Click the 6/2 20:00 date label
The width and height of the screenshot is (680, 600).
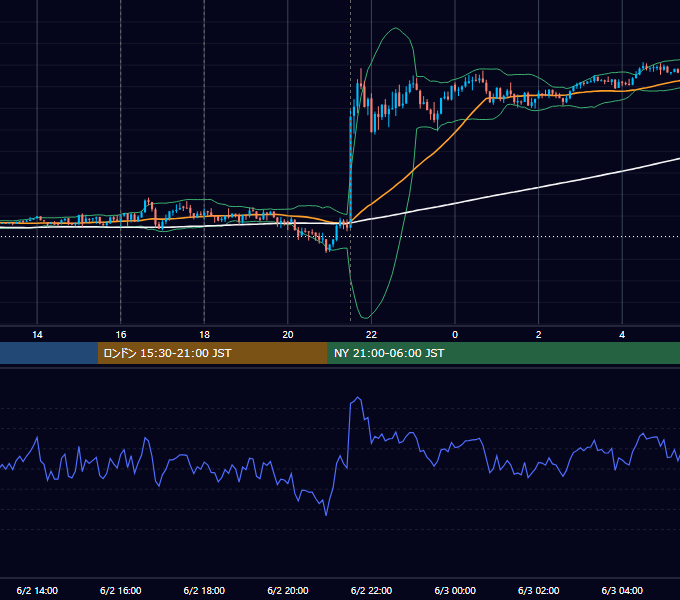[x=288, y=590]
